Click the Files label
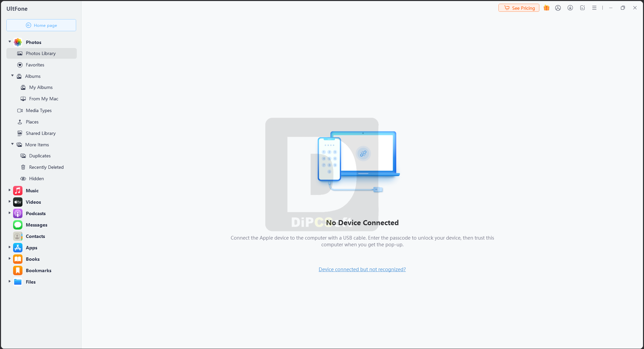The image size is (644, 349). click(31, 282)
